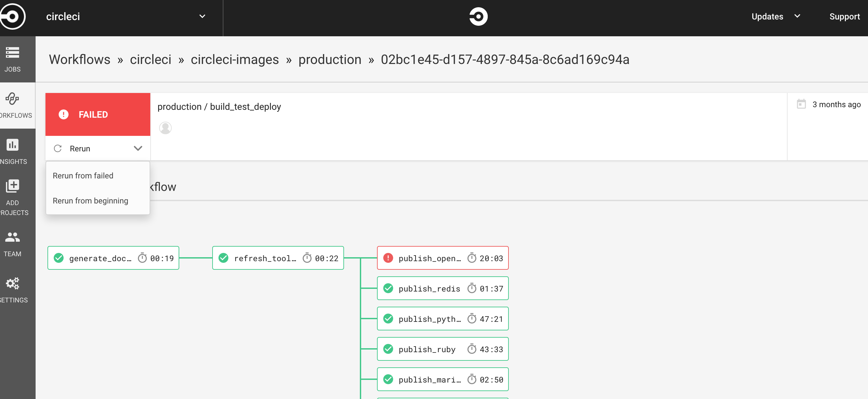Image resolution: width=868 pixels, height=399 pixels.
Task: Click the Add Projects plus icon
Action: (13, 186)
